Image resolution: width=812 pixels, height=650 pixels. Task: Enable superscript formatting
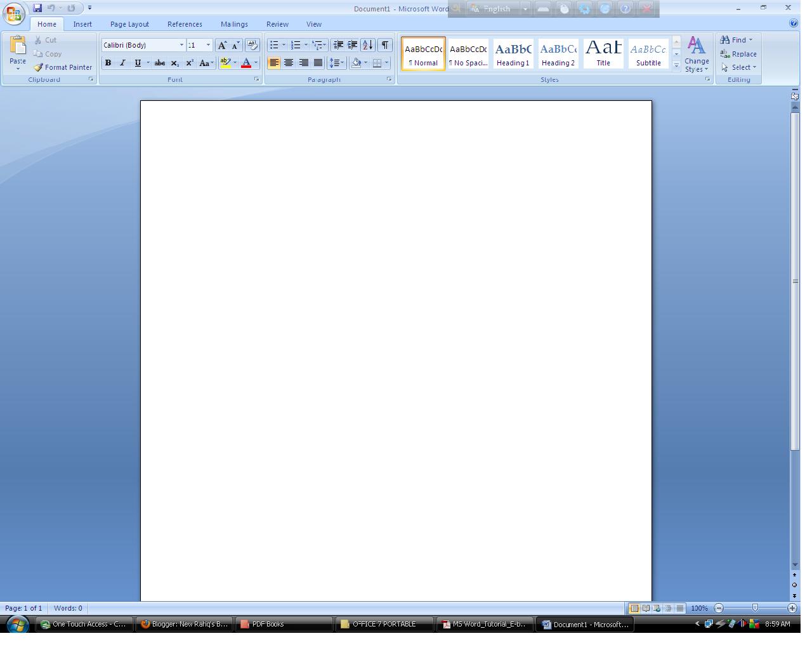pyautogui.click(x=189, y=62)
